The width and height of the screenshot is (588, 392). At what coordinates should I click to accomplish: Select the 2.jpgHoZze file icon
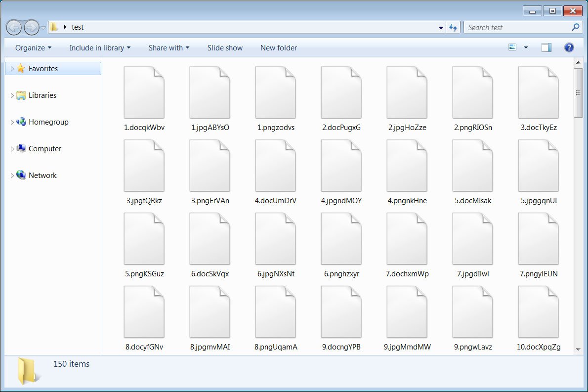pyautogui.click(x=407, y=91)
